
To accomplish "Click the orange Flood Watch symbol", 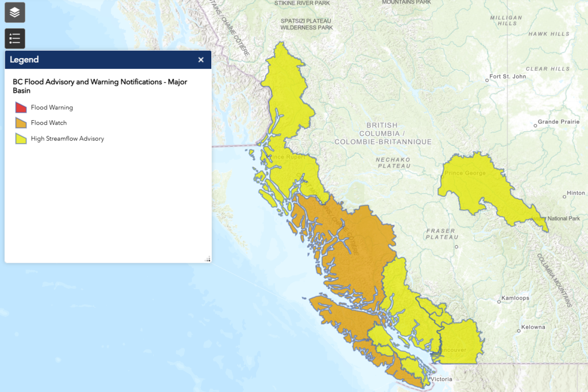I will coord(21,123).
